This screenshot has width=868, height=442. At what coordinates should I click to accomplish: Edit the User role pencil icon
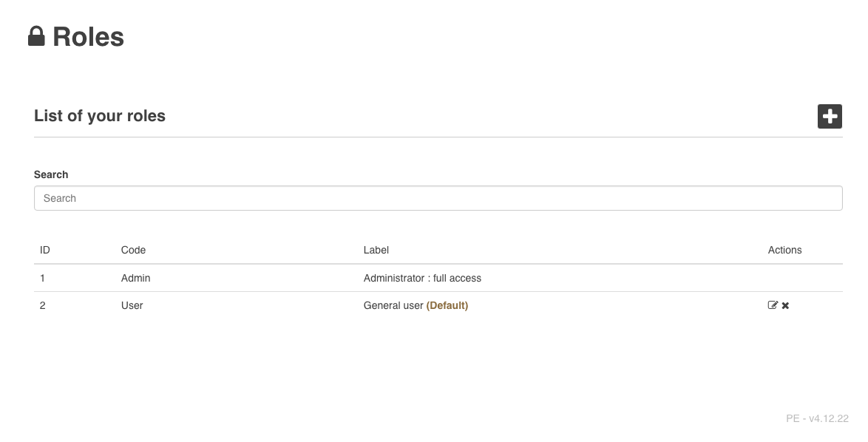pos(773,305)
